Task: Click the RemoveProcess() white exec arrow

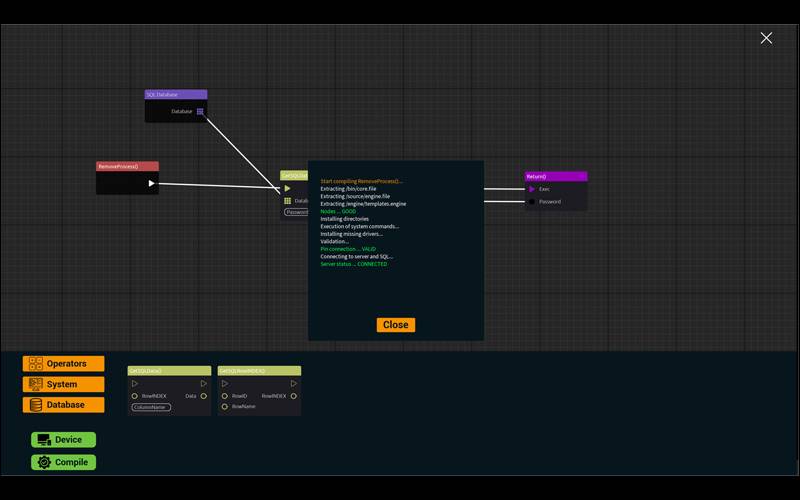Action: coord(152,183)
